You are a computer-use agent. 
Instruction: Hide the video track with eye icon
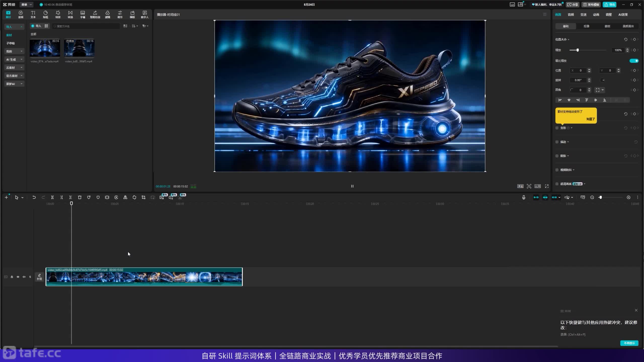(x=18, y=277)
